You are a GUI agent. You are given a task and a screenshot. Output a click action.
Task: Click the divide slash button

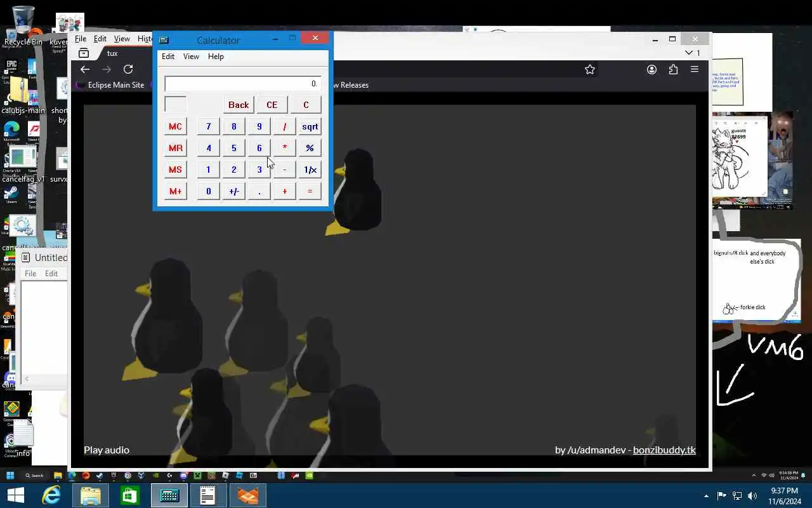pos(284,126)
